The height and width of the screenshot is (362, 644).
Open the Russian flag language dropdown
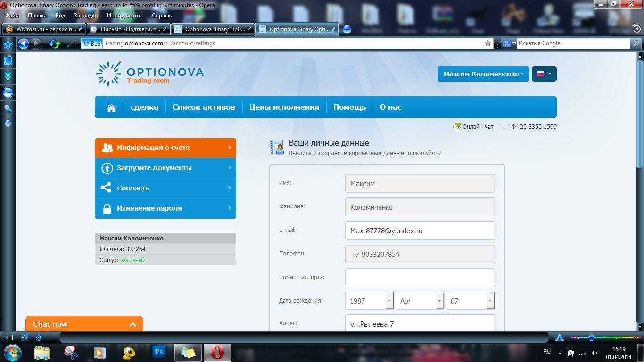click(x=544, y=74)
